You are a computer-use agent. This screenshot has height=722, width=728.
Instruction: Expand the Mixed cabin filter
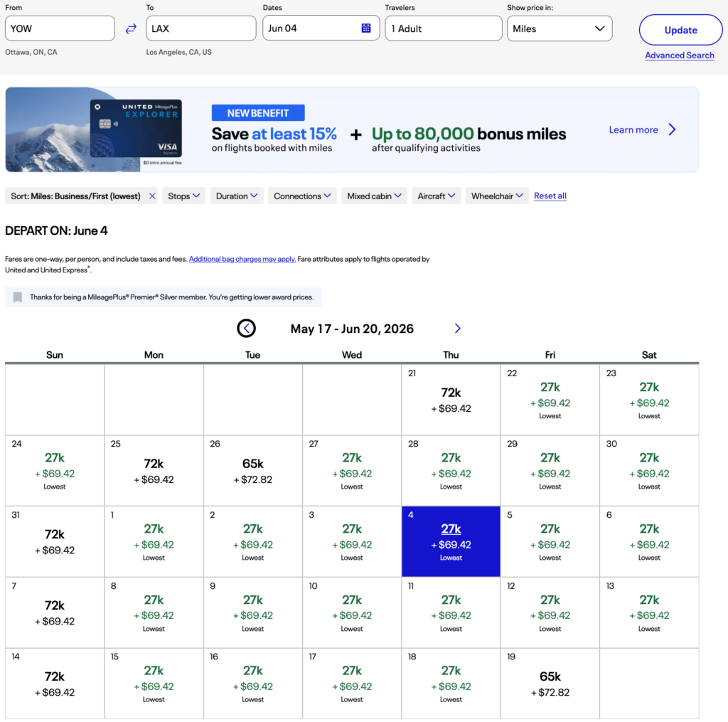pos(374,196)
